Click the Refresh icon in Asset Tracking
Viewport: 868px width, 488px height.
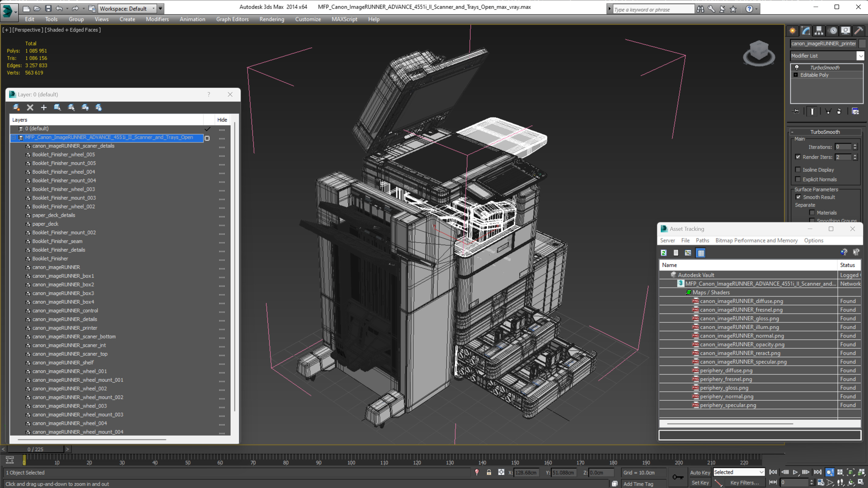(664, 253)
